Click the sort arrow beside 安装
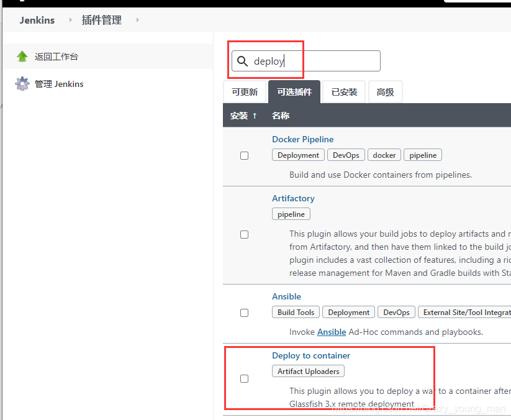This screenshot has height=420, width=511. (255, 116)
